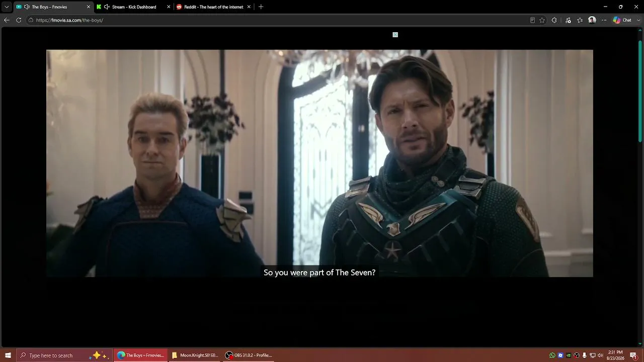The width and height of the screenshot is (644, 362).
Task: Go back to previous page
Action: click(x=7, y=20)
